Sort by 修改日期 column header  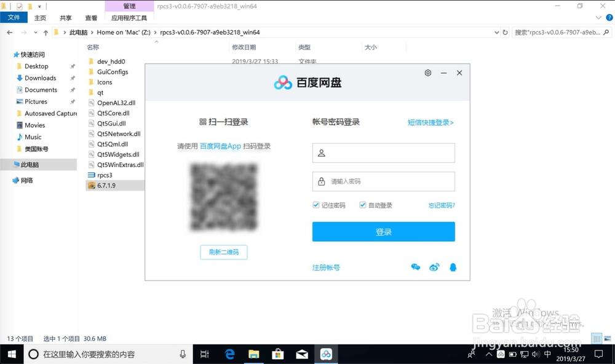click(x=244, y=47)
